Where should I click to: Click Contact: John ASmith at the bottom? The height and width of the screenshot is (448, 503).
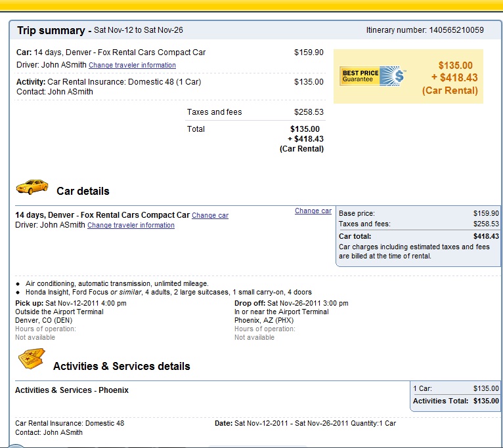click(49, 433)
